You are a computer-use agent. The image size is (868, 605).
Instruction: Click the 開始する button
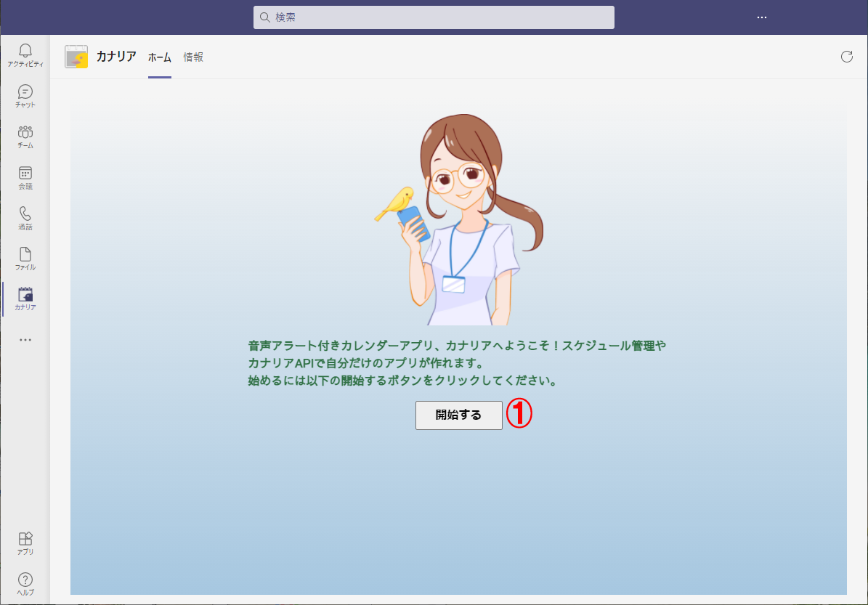point(459,415)
